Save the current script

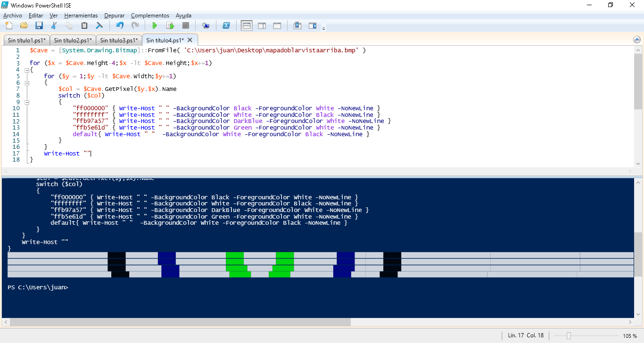[39, 25]
